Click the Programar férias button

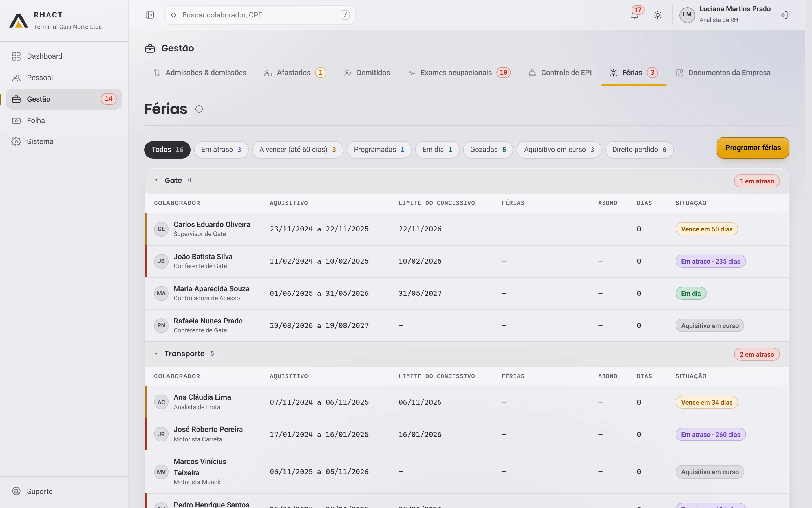point(753,148)
